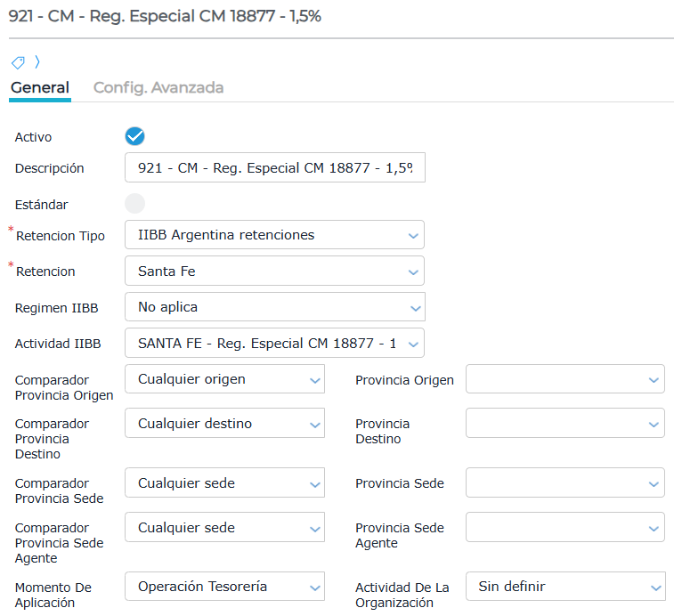Expand the Comparador Provincia Sede Agente dropdown

[224, 528]
